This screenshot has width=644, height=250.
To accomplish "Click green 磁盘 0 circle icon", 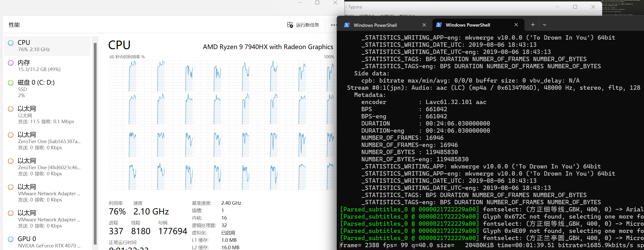I will coord(11,83).
